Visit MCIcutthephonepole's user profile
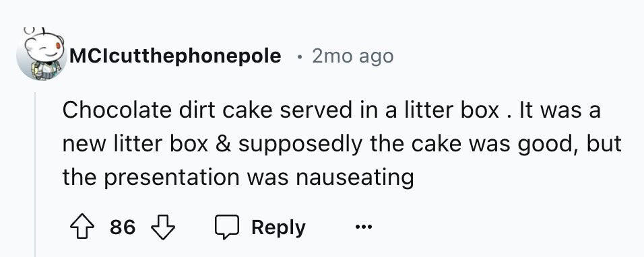Viewport: 644px width, 257px height. (x=175, y=56)
